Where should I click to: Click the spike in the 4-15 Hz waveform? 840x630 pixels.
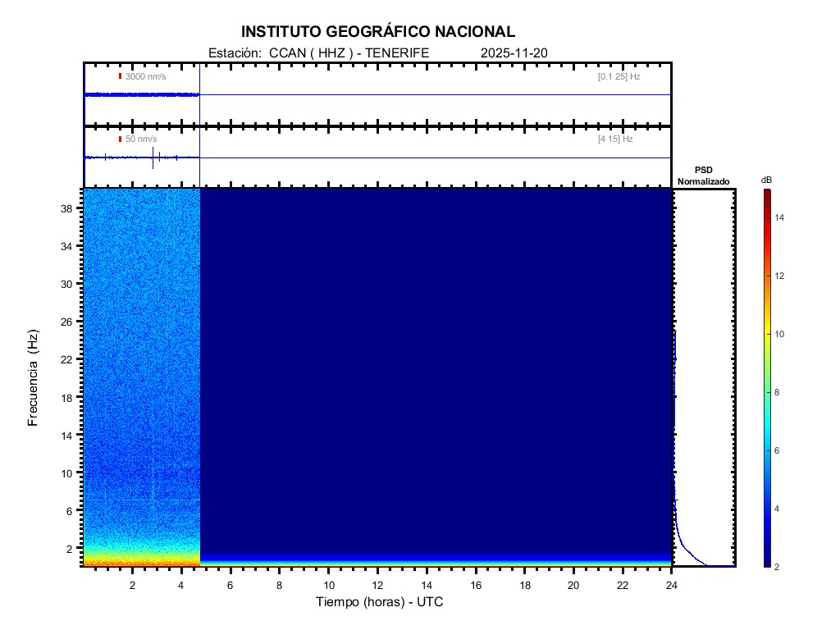[153, 157]
